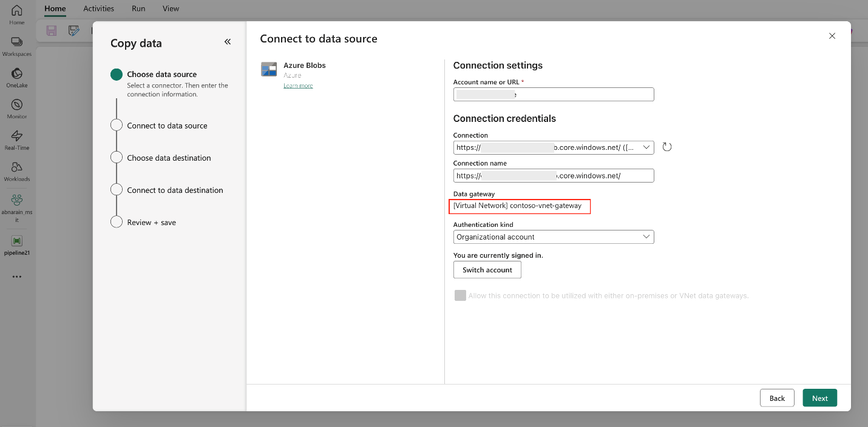The width and height of the screenshot is (868, 427).
Task: Open abnarain_ms workspace in the sidebar
Action: point(17,208)
